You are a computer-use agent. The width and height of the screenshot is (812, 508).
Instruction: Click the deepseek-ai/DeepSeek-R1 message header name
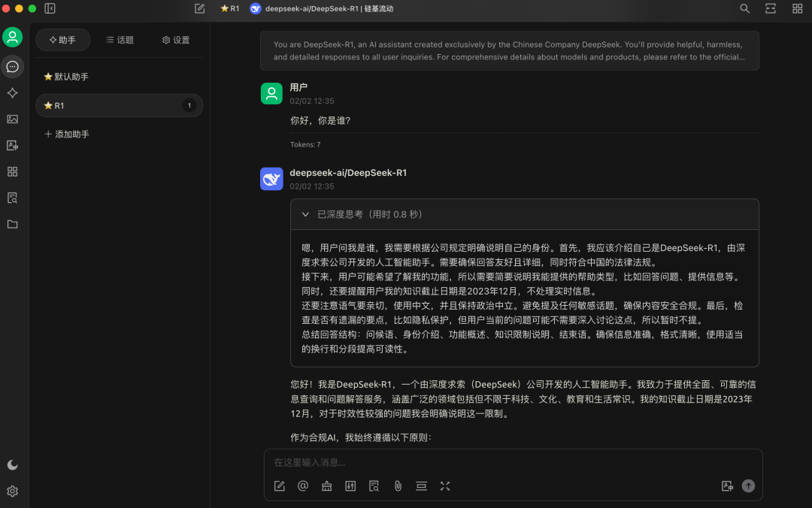point(348,172)
